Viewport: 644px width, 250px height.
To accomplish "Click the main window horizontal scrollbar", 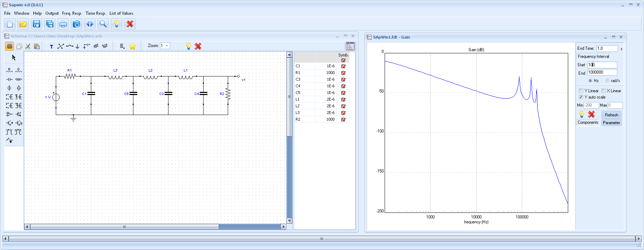I will [322, 238].
